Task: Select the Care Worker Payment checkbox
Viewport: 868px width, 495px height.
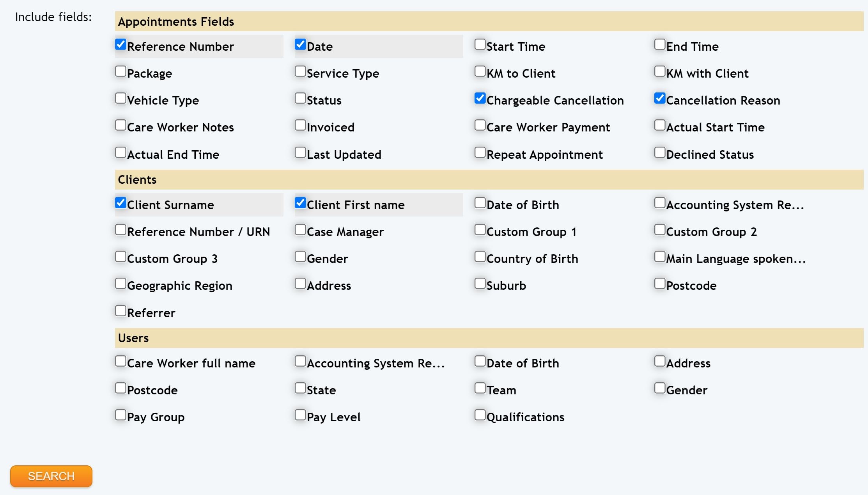Action: (480, 125)
